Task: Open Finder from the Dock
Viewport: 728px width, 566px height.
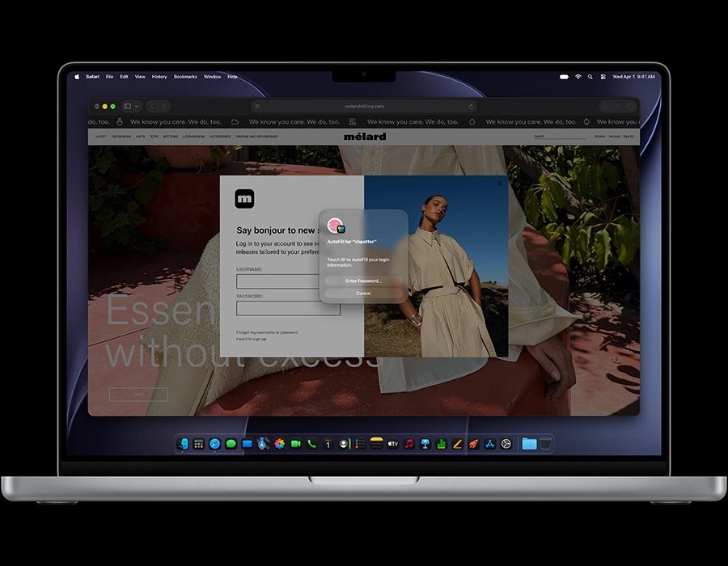Action: (x=183, y=444)
